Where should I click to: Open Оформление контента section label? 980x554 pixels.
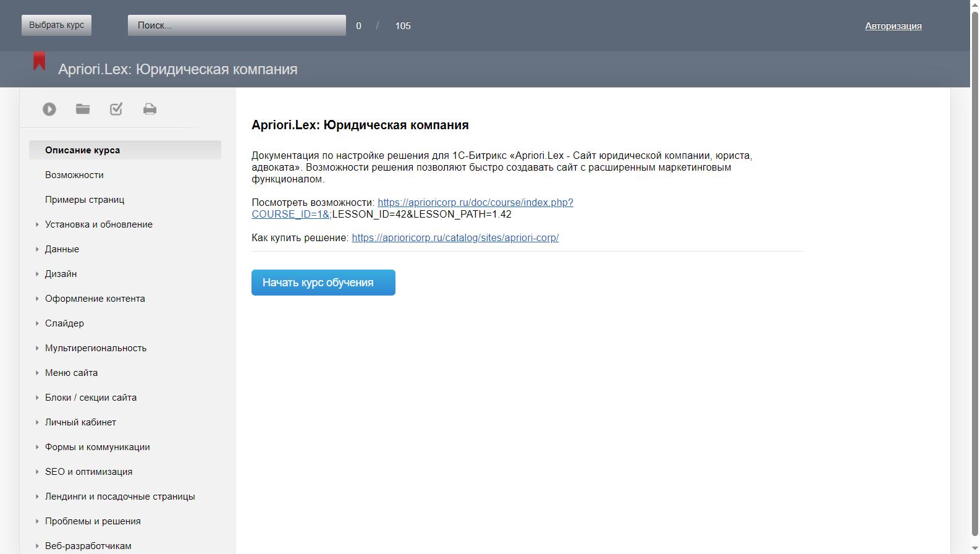click(x=95, y=299)
